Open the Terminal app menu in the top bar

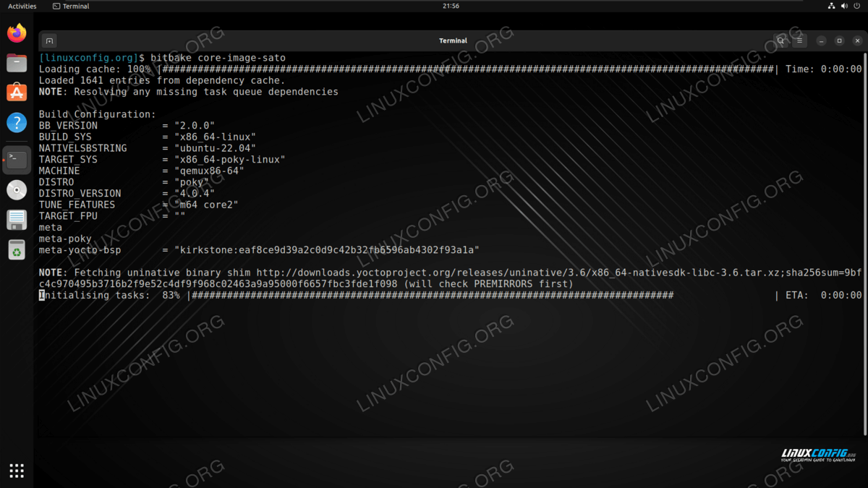(72, 6)
